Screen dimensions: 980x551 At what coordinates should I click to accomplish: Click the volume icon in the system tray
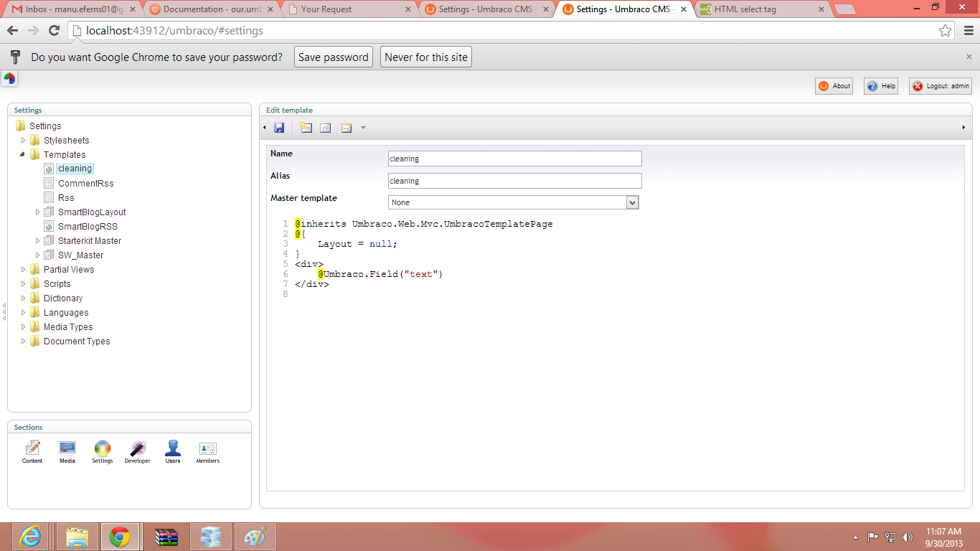tap(908, 537)
